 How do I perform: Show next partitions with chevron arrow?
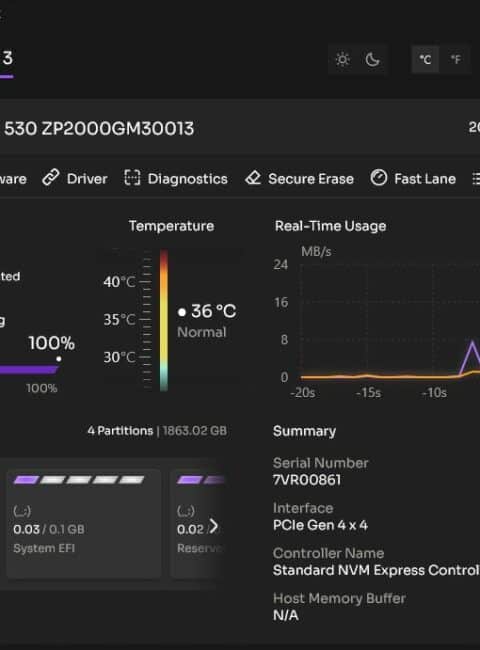213,526
